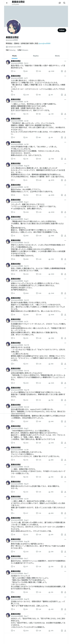Image resolution: width=72 pixels, height=644 pixels.
Task: Bookmark the Jul 9 post
Action: click(x=62, y=95)
